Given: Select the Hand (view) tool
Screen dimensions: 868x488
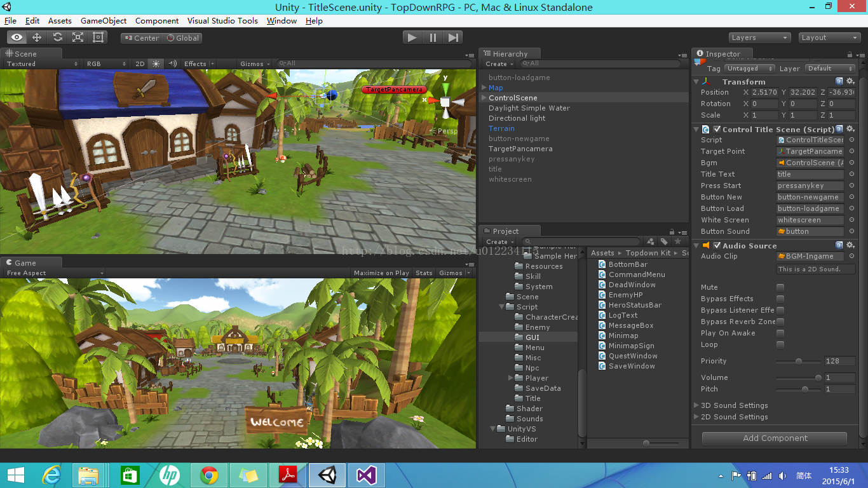Looking at the screenshot, I should (x=17, y=37).
